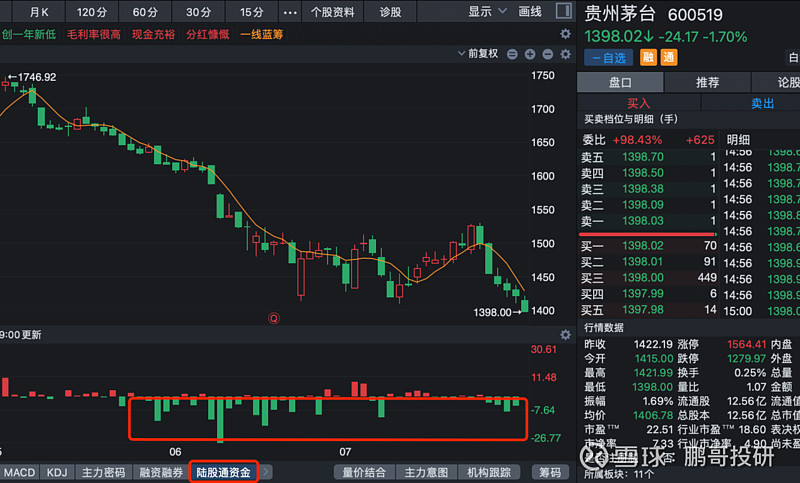Screen dimensions: 800x483
Task: Click 买五 bid price 1397.98
Action: tap(642, 310)
